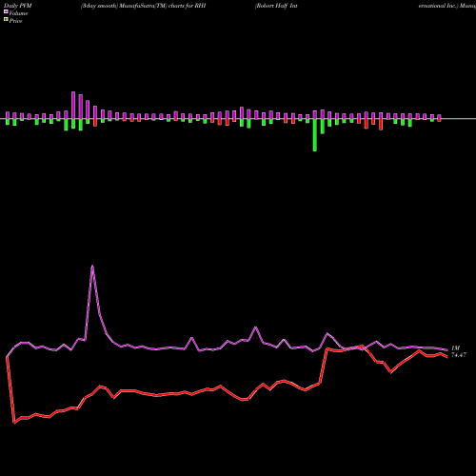
Task: Select the 'Volume' legend label
Action: point(18,13)
